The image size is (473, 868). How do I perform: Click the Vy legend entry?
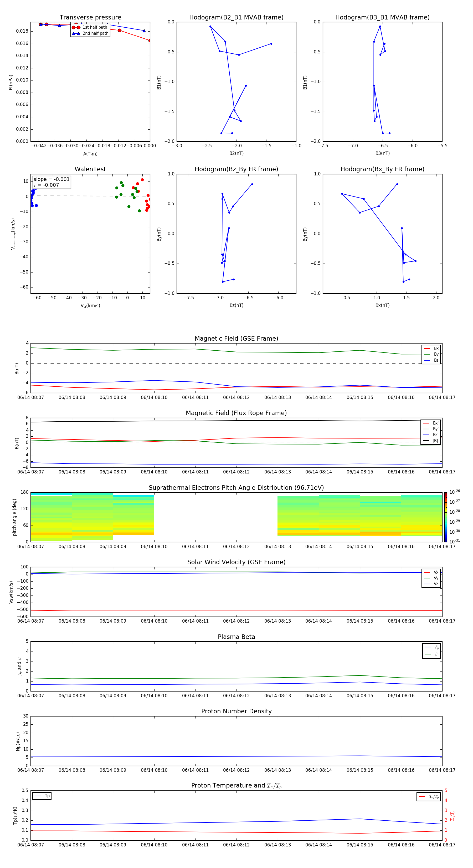(431, 578)
